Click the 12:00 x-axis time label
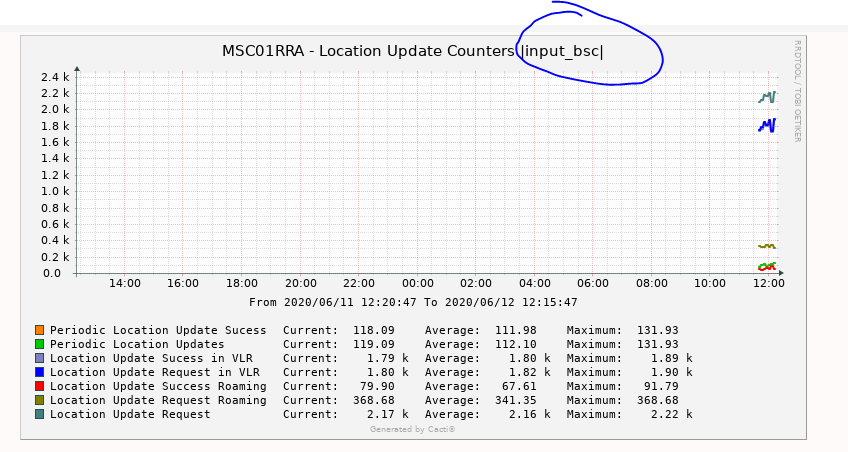 768,283
